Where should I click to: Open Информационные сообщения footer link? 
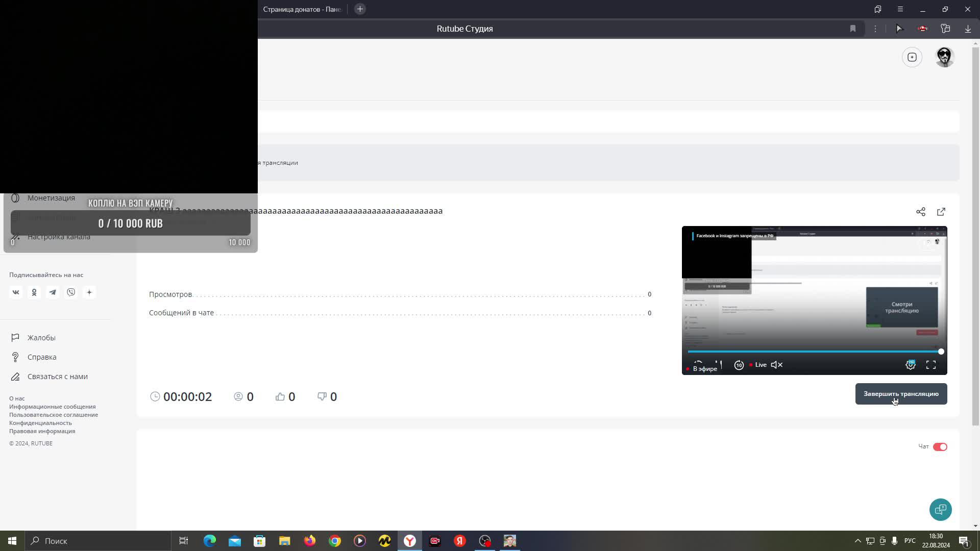coord(52,407)
